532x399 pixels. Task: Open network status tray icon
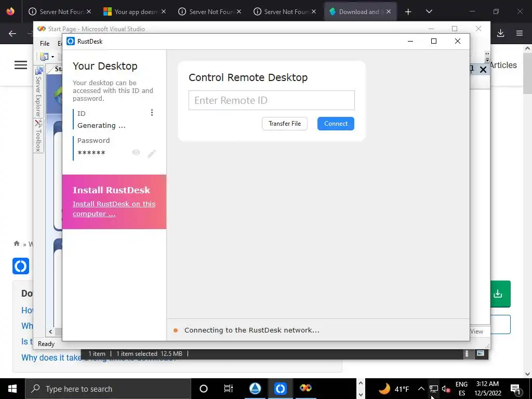click(434, 389)
